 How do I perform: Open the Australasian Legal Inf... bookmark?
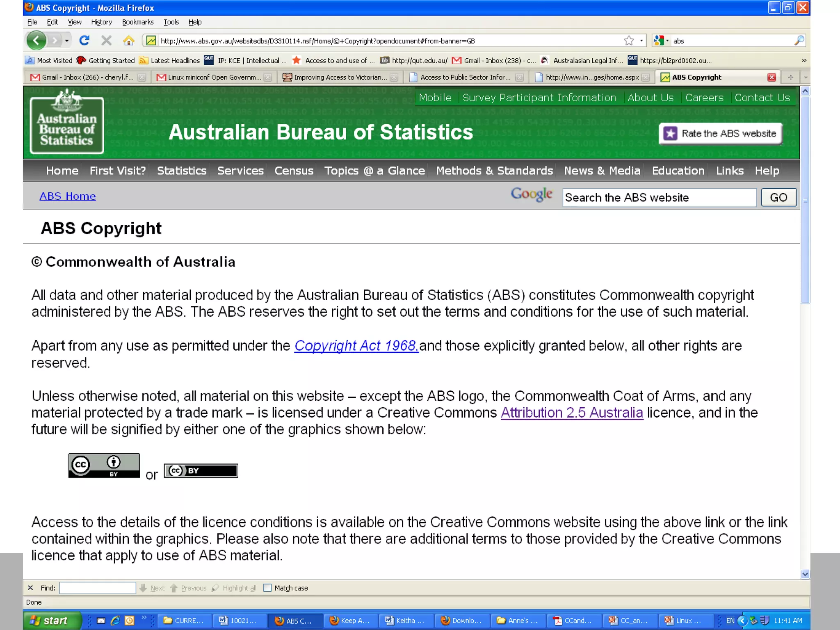tap(582, 60)
